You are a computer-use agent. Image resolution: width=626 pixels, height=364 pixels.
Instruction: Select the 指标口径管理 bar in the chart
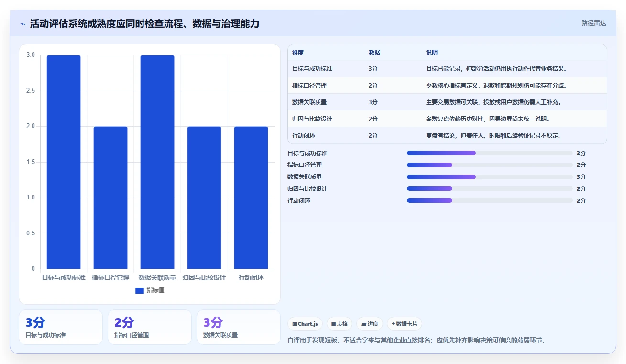[x=110, y=198]
